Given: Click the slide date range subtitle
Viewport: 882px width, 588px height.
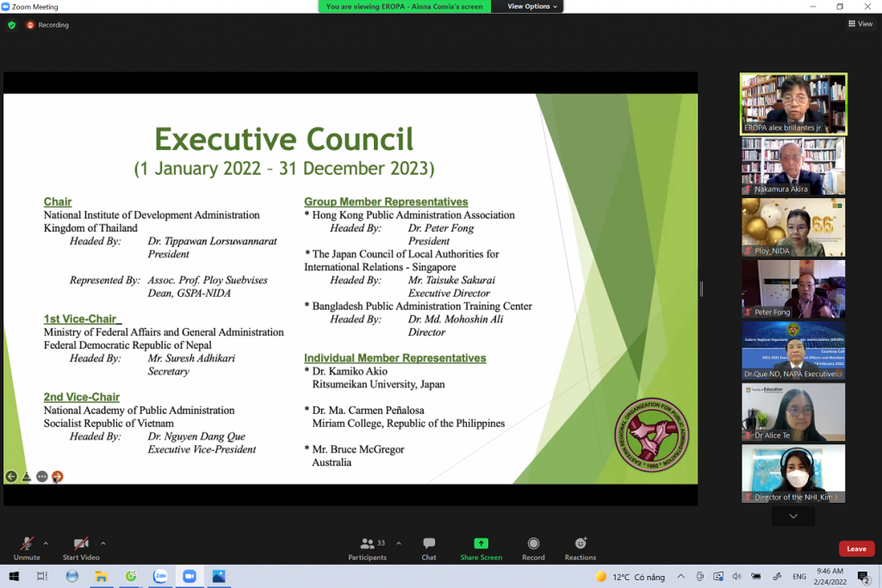Looking at the screenshot, I should click(284, 169).
